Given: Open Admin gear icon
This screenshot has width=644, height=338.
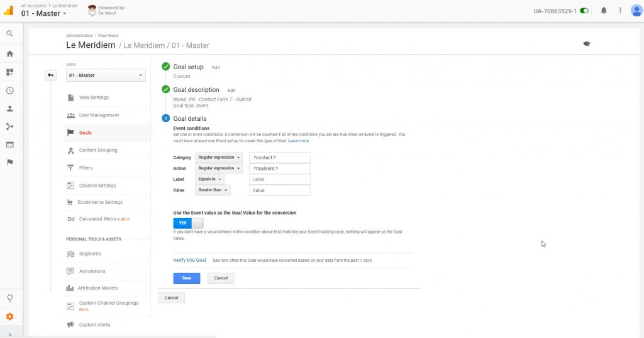Looking at the screenshot, I should pyautogui.click(x=10, y=317).
